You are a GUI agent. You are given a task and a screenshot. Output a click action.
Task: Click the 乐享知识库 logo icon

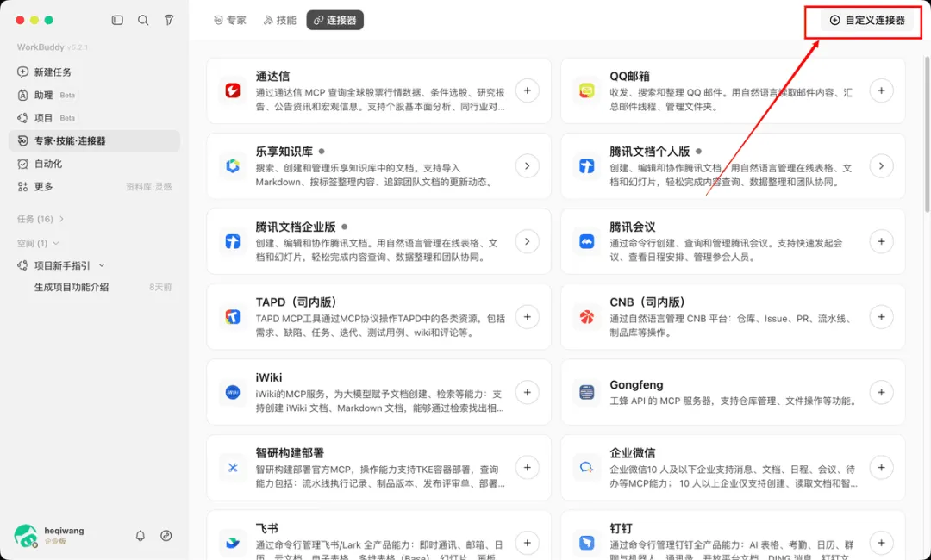[x=233, y=166]
